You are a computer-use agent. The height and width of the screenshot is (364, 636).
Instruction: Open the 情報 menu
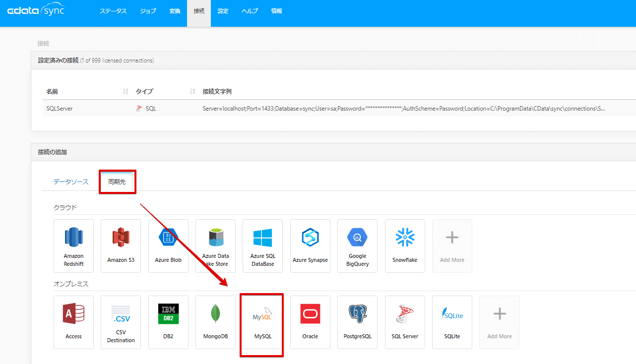276,11
